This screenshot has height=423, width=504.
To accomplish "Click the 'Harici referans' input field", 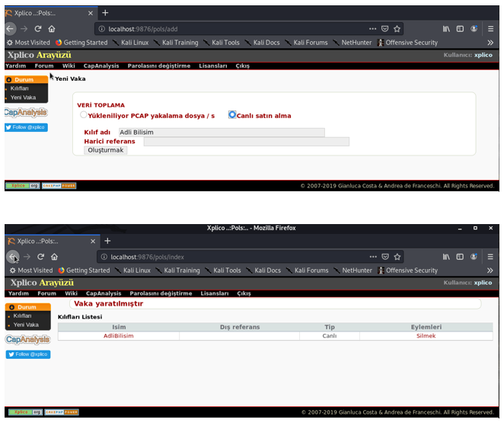I will point(246,141).
